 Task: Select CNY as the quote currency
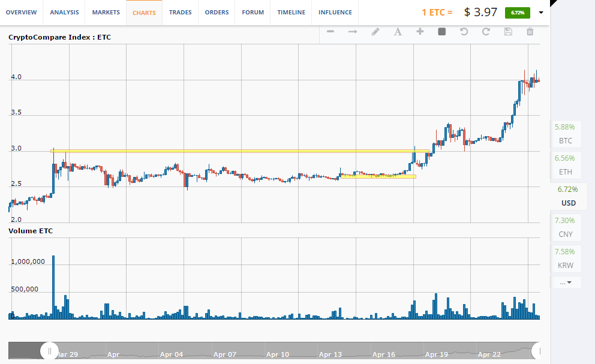565,227
